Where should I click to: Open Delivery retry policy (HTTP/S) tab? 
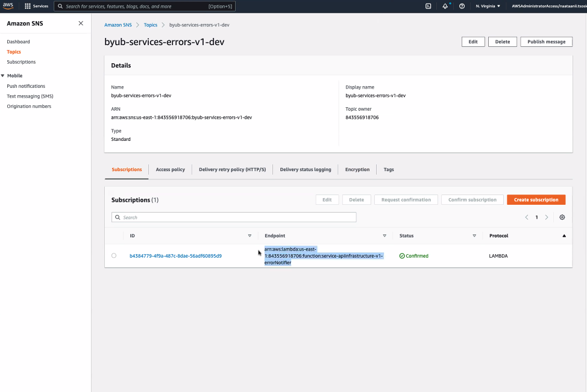click(233, 169)
